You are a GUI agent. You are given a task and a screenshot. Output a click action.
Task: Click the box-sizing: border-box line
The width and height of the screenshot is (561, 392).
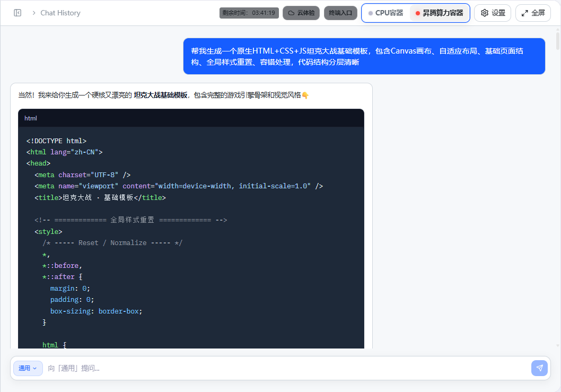tap(97, 311)
